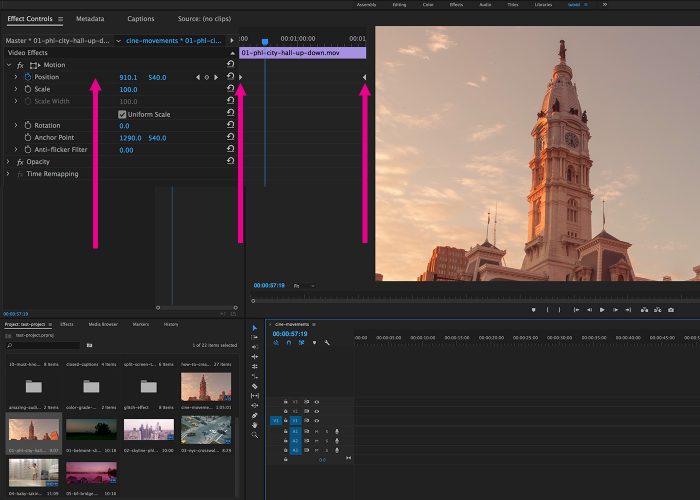Switch to the Libraries workspace

[x=543, y=4]
